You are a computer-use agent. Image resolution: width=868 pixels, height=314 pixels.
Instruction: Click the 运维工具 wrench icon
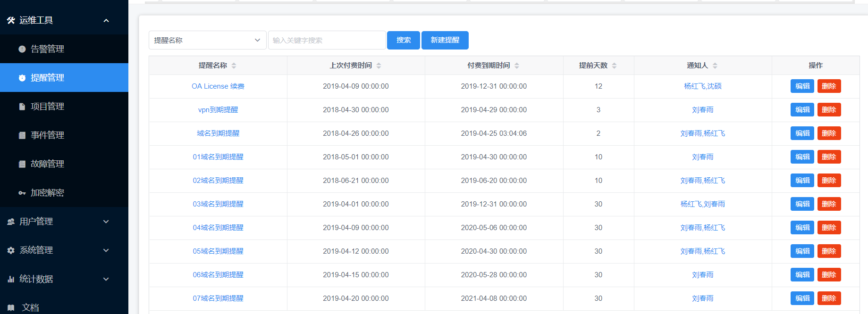point(11,20)
